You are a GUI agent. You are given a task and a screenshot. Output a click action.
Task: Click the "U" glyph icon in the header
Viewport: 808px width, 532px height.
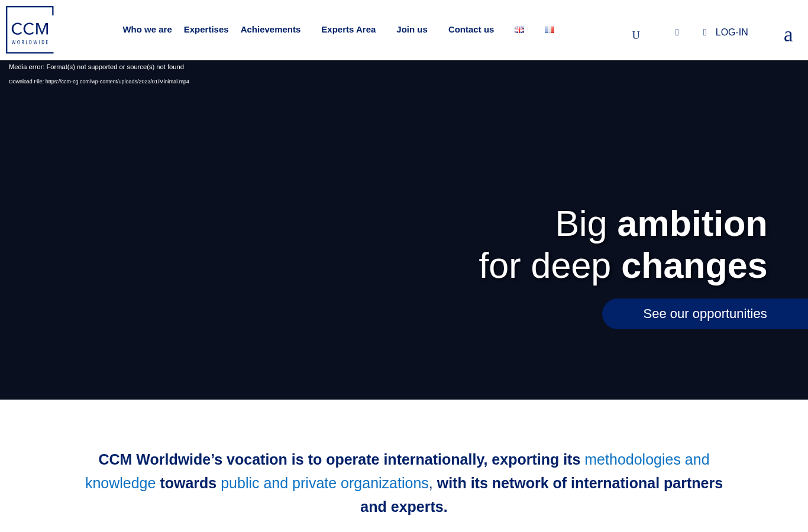tap(636, 35)
